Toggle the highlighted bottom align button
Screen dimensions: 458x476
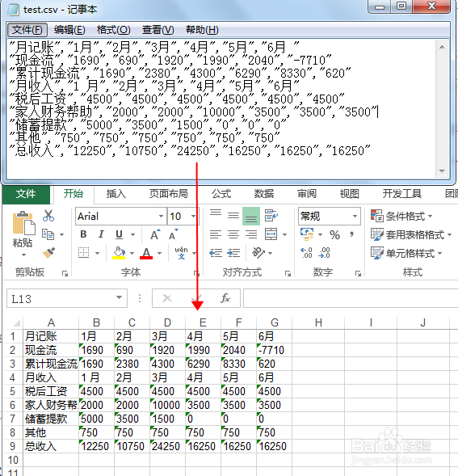point(251,216)
